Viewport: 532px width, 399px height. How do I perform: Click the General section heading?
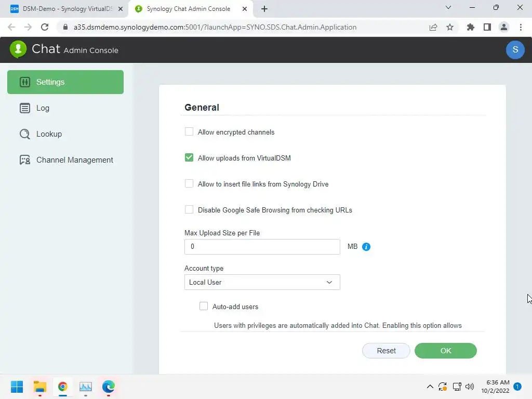point(202,108)
